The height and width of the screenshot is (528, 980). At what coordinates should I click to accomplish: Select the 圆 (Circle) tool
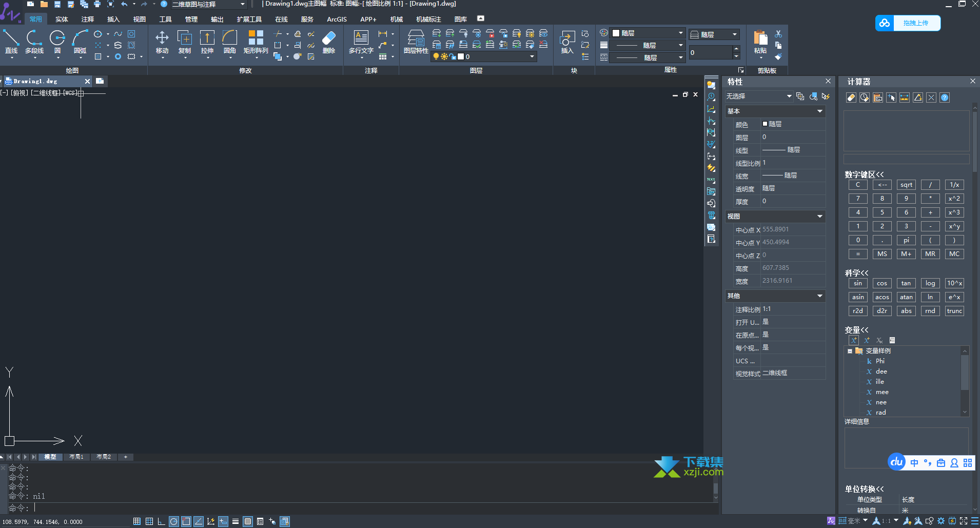(x=57, y=42)
